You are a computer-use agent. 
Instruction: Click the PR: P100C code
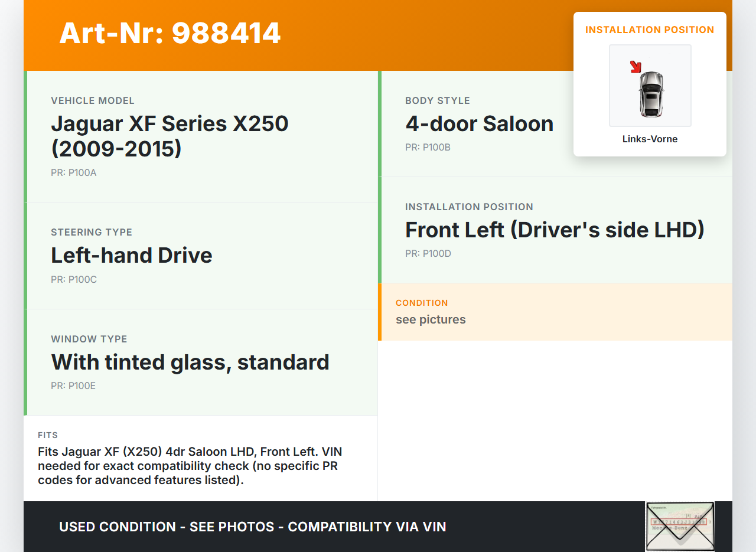[74, 279]
